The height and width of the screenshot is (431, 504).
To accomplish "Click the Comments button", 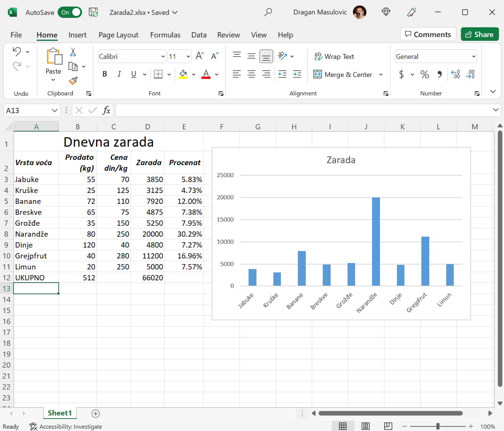I will 428,34.
